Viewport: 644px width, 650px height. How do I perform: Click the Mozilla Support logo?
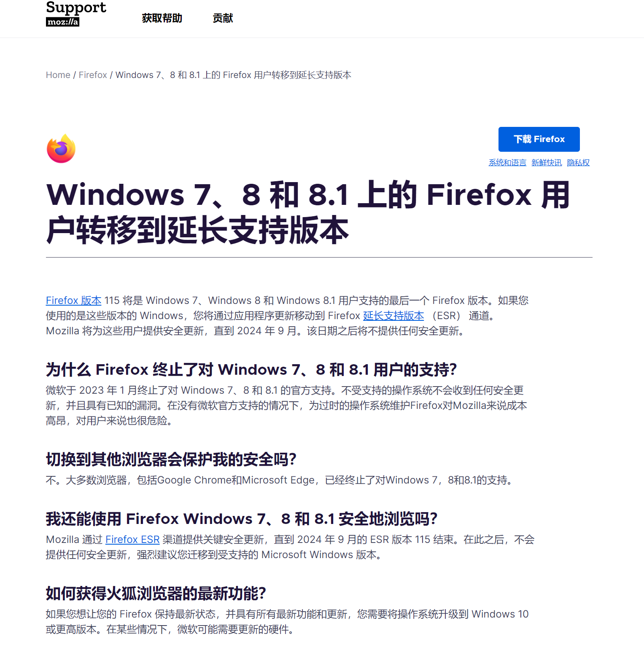tap(76, 13)
